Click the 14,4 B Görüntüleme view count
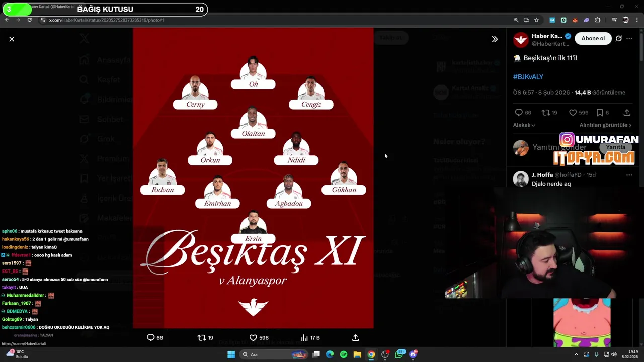This screenshot has height=362, width=644. click(600, 93)
